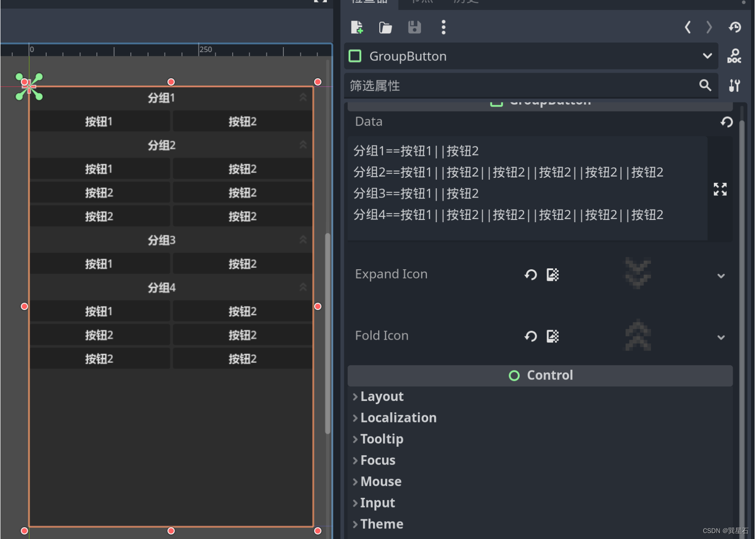
Task: Click 按钮1 under 分组1
Action: click(100, 122)
